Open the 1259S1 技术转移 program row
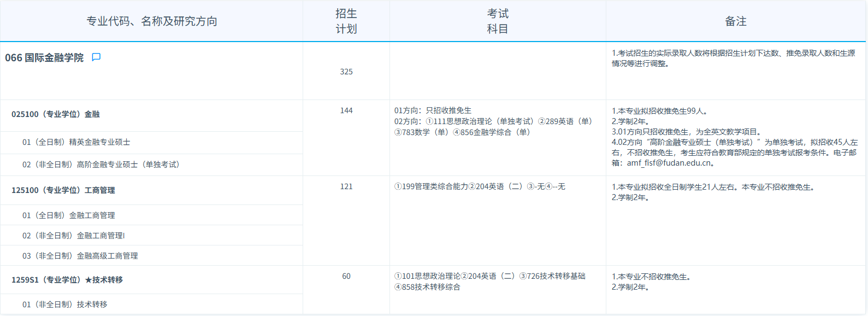The height and width of the screenshot is (316, 868). (x=67, y=280)
